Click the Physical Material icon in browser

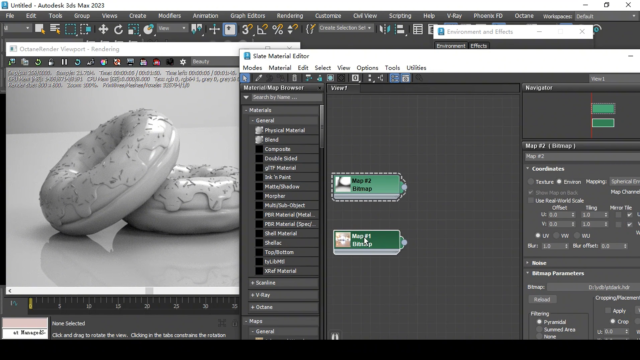pos(259,130)
